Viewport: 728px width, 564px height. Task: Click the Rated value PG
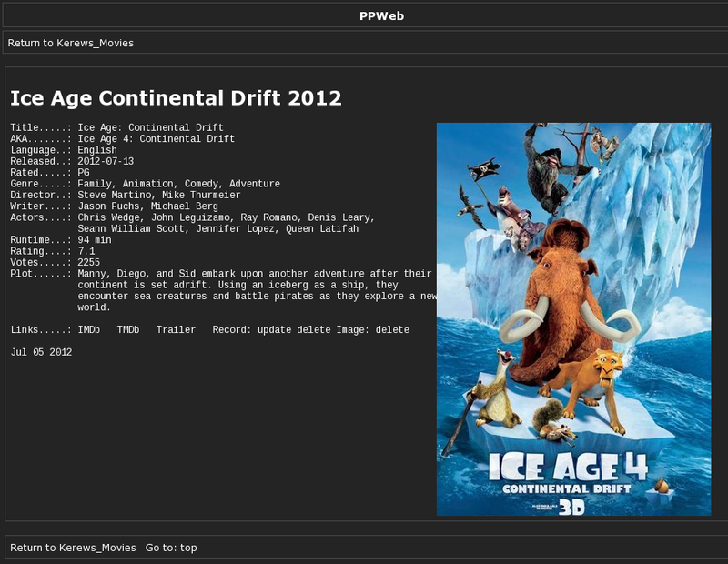coord(84,173)
